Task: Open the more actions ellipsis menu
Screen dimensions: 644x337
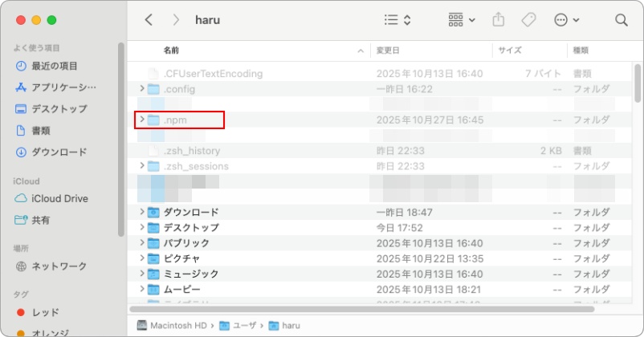Action: tap(566, 20)
